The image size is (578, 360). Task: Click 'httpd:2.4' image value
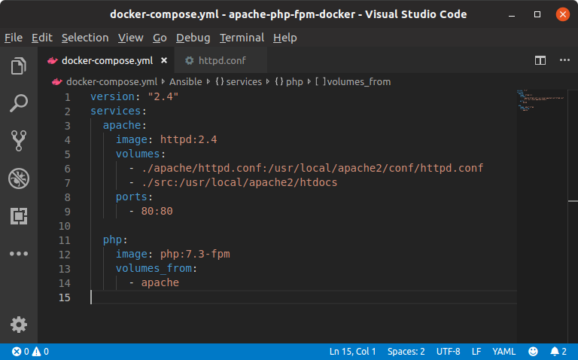[188, 140]
